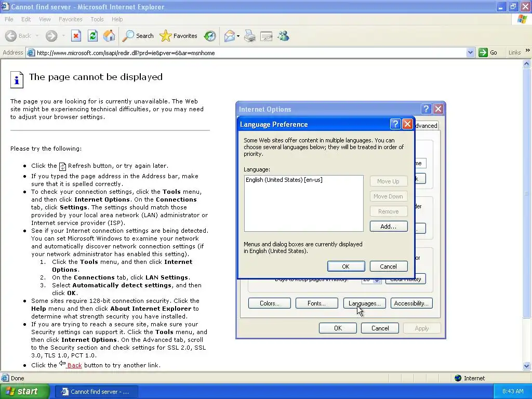Click the 8:43 AM taskbar clock
532x399 pixels.
[x=513, y=391]
